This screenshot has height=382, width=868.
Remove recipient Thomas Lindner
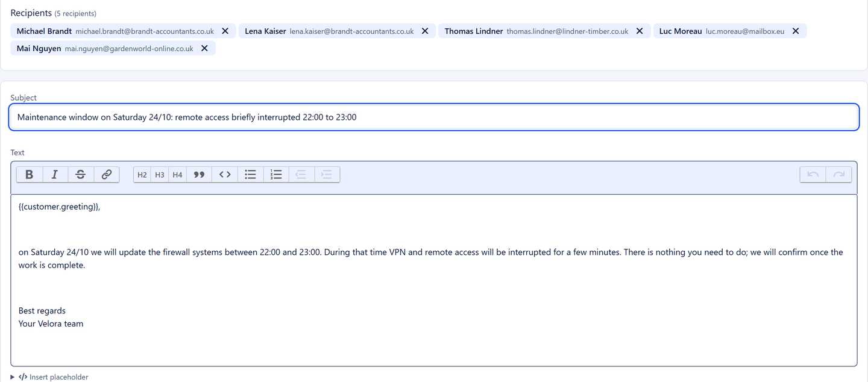coord(640,31)
